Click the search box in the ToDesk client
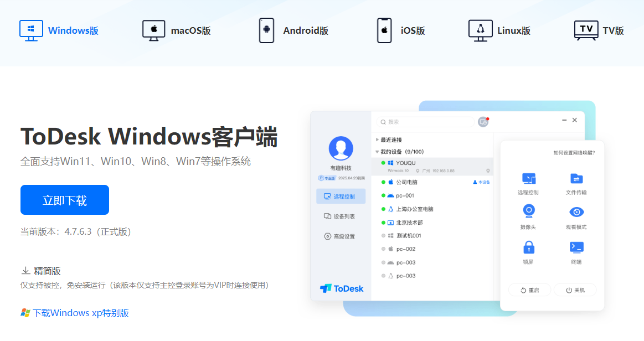Viewport: 644px width, 341px height. [x=425, y=122]
